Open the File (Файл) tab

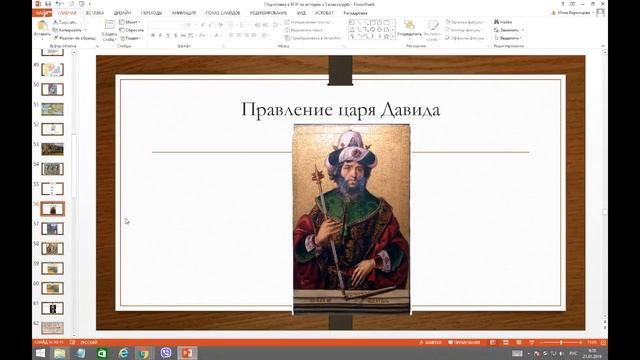point(42,13)
